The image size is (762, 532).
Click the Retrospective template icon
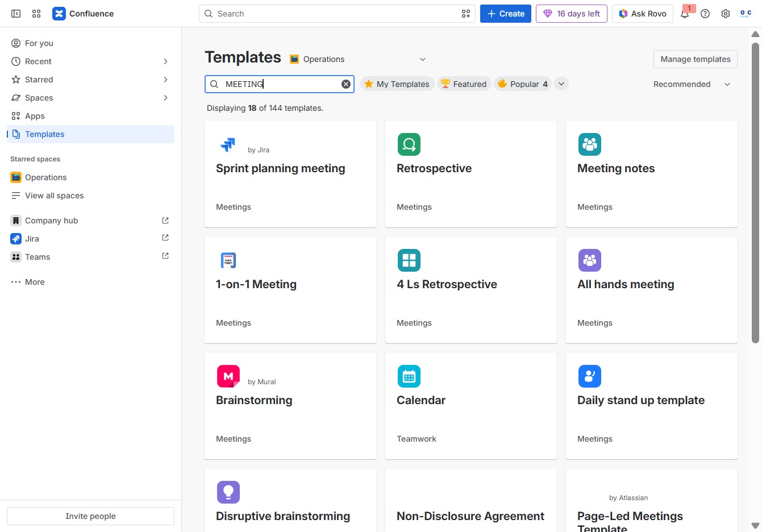[409, 144]
